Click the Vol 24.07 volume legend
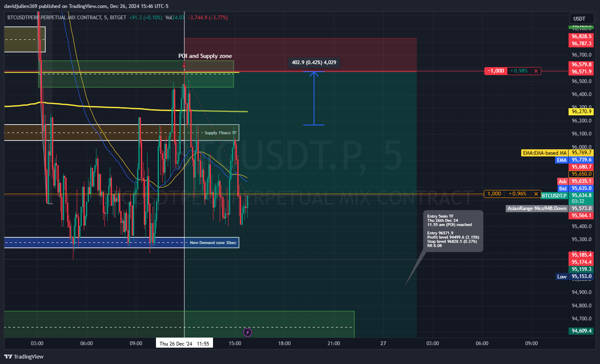Image resolution: width=600 pixels, height=364 pixels. [174, 18]
